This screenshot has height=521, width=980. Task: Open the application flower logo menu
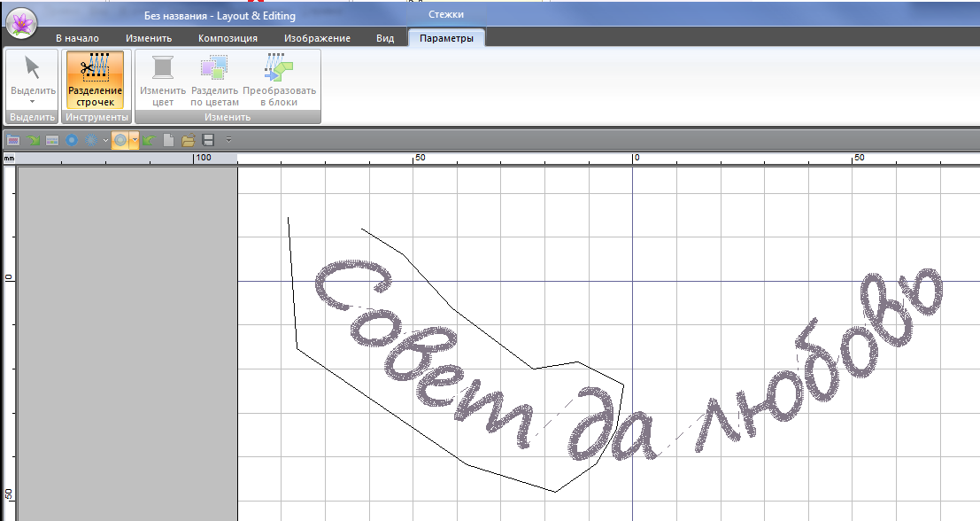[21, 22]
